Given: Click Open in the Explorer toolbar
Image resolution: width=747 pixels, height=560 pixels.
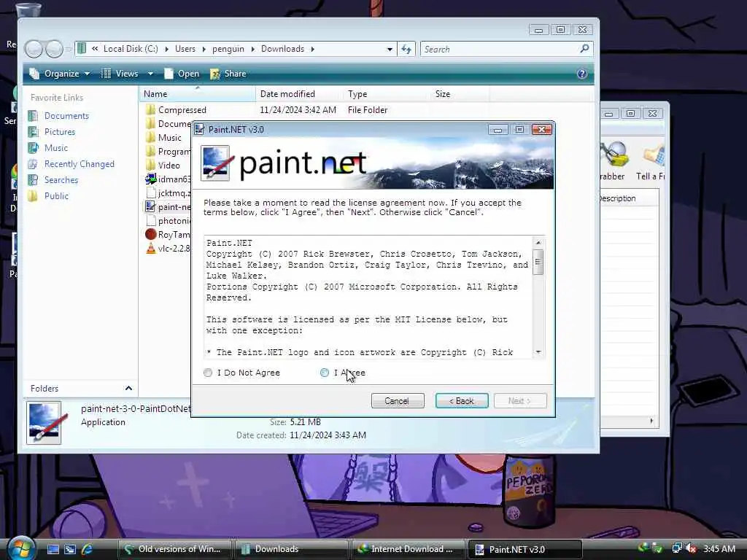Looking at the screenshot, I should pos(182,74).
